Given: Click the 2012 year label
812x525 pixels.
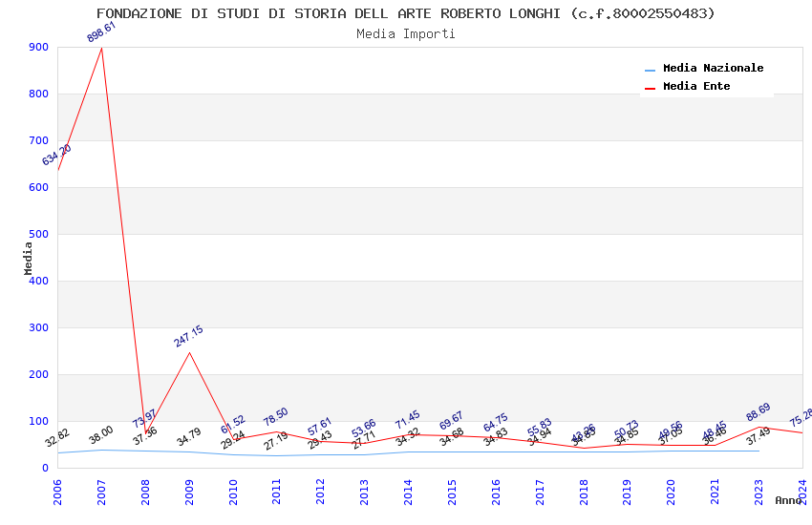Looking at the screenshot, I should pos(321,492).
